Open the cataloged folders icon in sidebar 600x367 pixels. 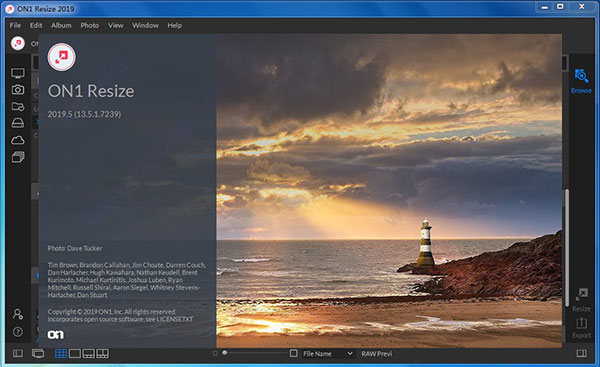18,106
